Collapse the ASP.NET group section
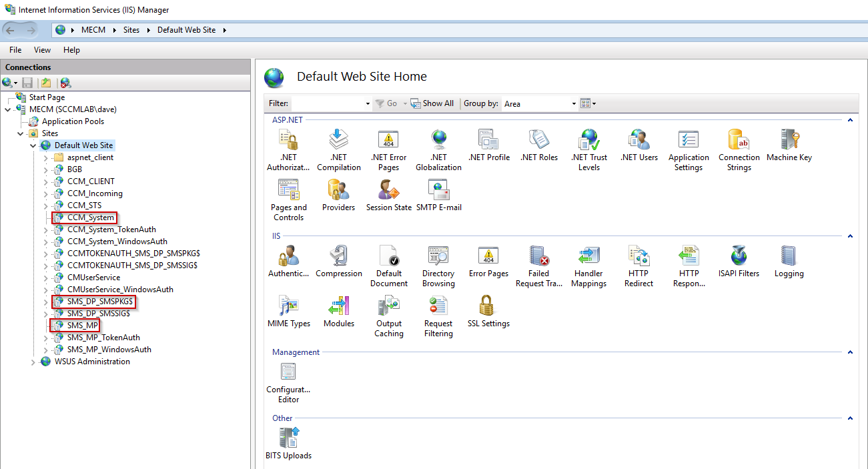The image size is (868, 469). click(x=850, y=120)
